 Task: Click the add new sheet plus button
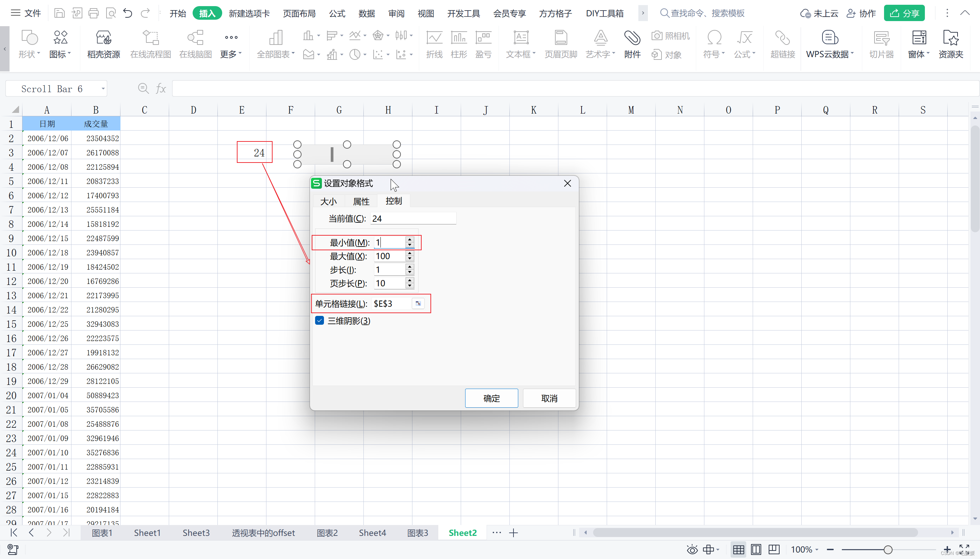point(513,532)
